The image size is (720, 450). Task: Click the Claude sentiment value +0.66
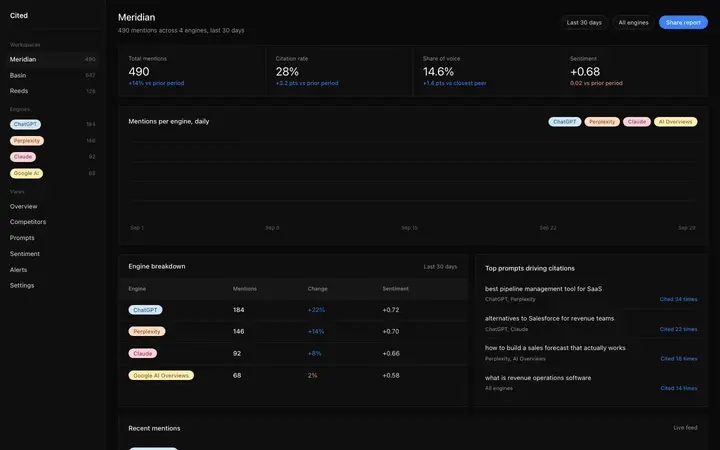point(391,354)
